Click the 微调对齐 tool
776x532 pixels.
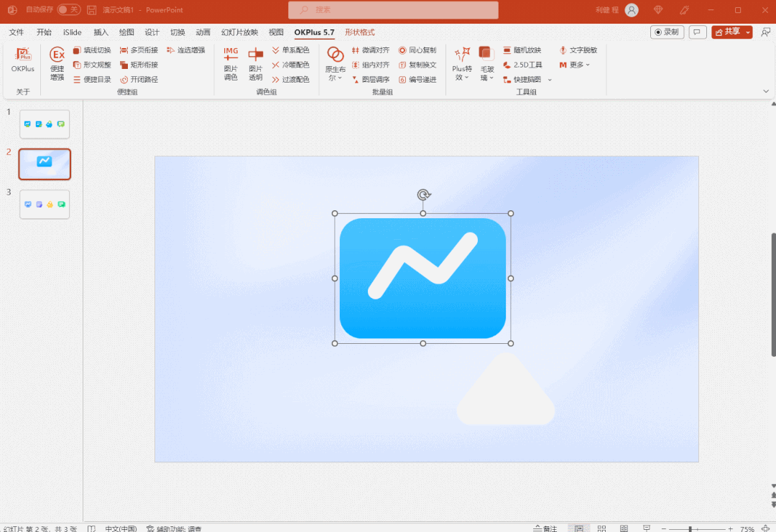pos(371,50)
